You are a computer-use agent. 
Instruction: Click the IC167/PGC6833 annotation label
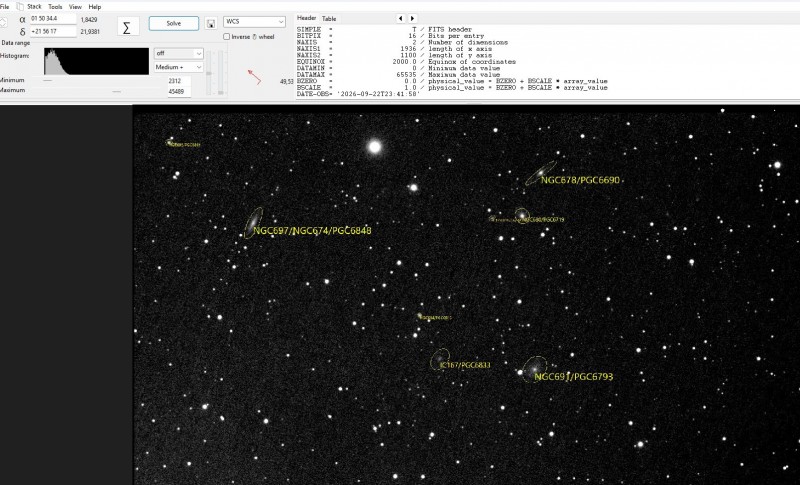click(x=465, y=365)
